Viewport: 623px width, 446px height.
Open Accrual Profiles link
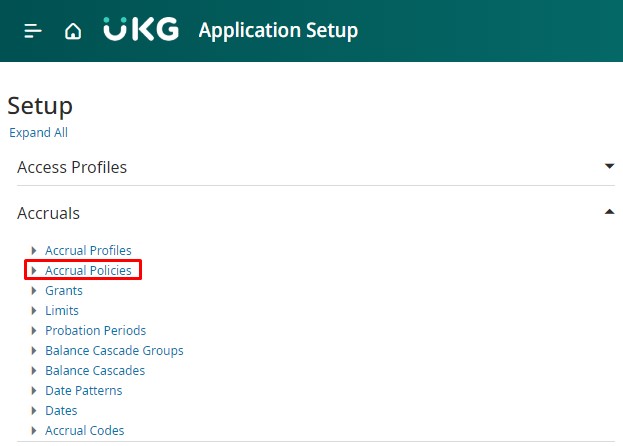pyautogui.click(x=88, y=250)
